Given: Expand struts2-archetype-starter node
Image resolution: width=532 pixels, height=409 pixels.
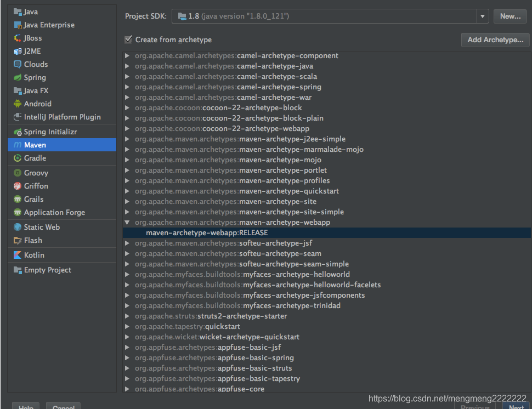Looking at the screenshot, I should pyautogui.click(x=127, y=316).
